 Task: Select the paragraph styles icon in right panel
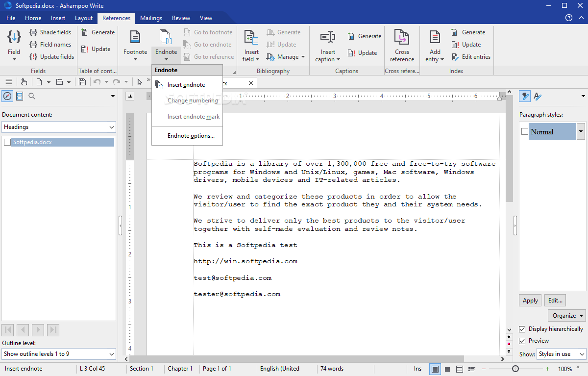coord(525,96)
